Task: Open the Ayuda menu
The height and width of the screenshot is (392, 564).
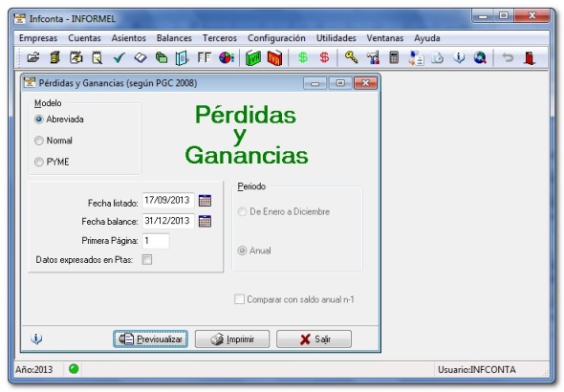Action: tap(427, 38)
